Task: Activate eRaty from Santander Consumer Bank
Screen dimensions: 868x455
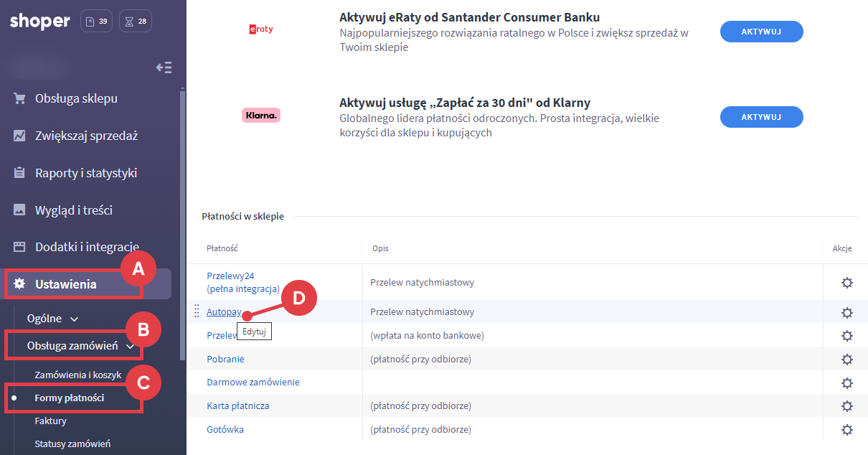Action: [x=761, y=32]
